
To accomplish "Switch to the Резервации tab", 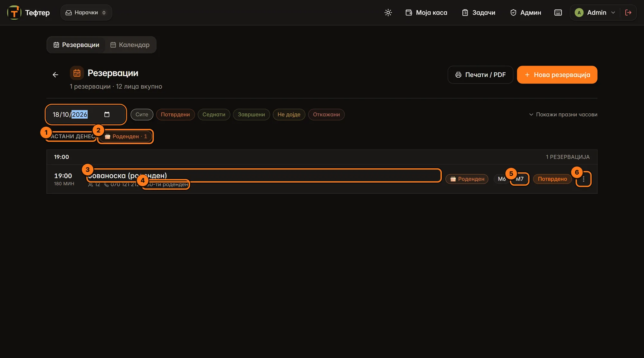I will [x=76, y=45].
